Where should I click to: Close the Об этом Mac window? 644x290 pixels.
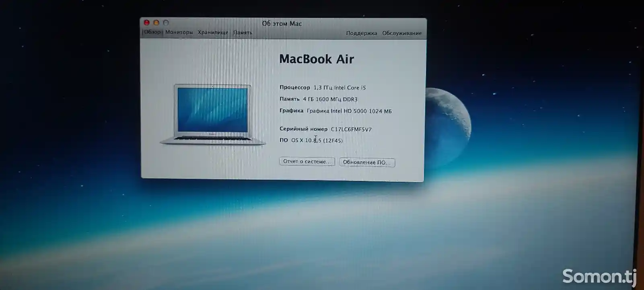coord(147,23)
